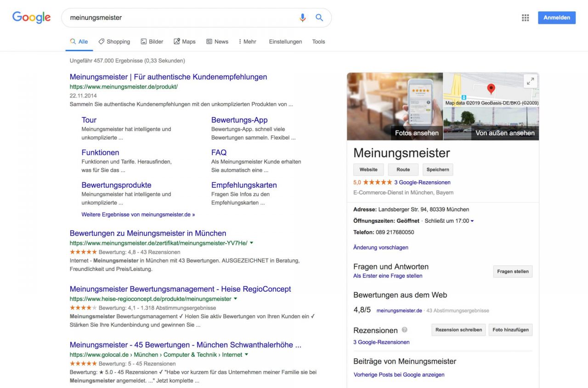Image resolution: width=588 pixels, height=388 pixels.
Task: Click the URL https://www.meinungsmeister.de/produkt/
Action: (124, 87)
